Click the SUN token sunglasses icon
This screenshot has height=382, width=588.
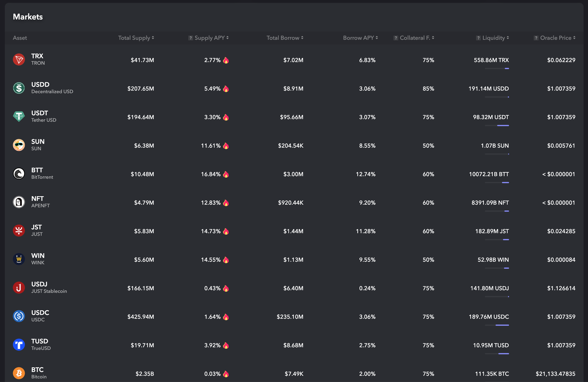click(x=19, y=145)
